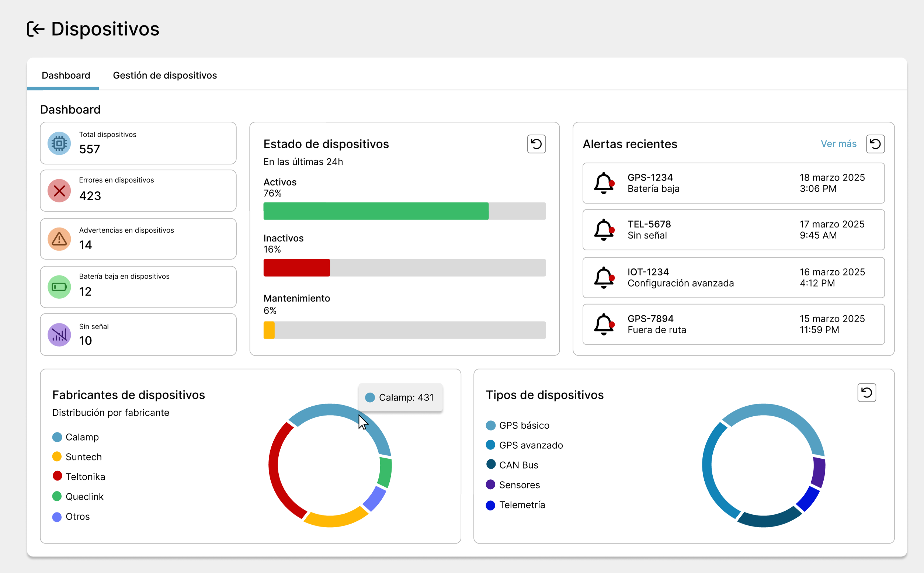Viewport: 924px width, 573px height.
Task: Click the Sensores legend entry
Action: [x=519, y=485]
